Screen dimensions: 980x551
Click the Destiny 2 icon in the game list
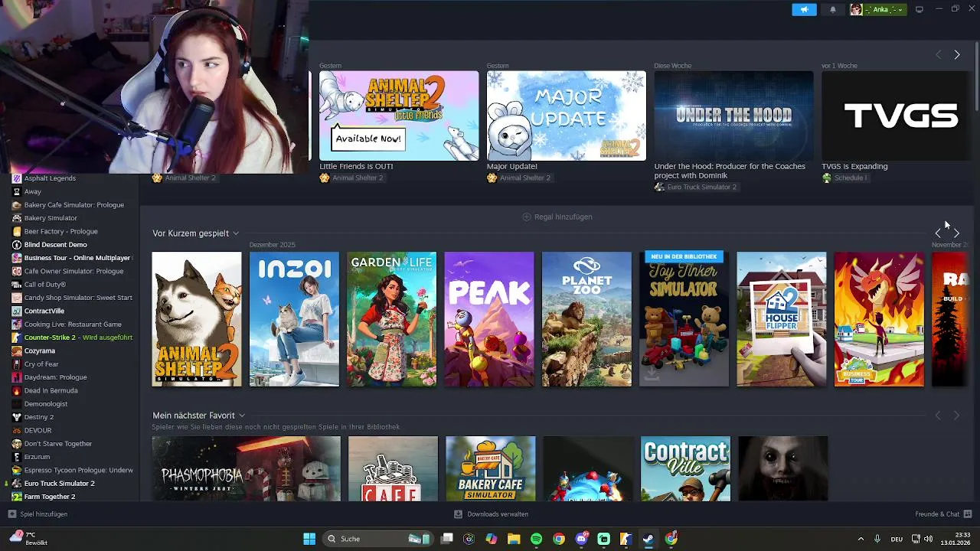(17, 417)
